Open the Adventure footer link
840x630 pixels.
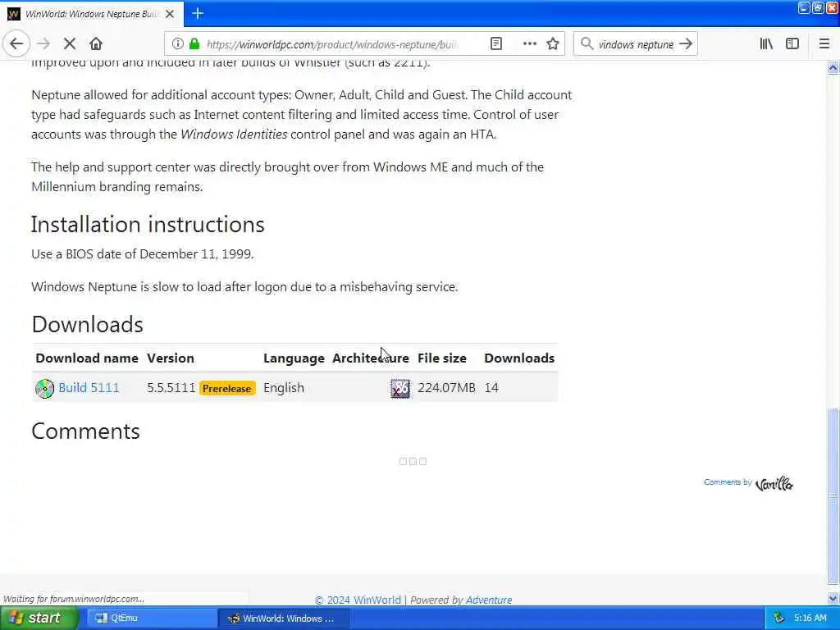(489, 600)
